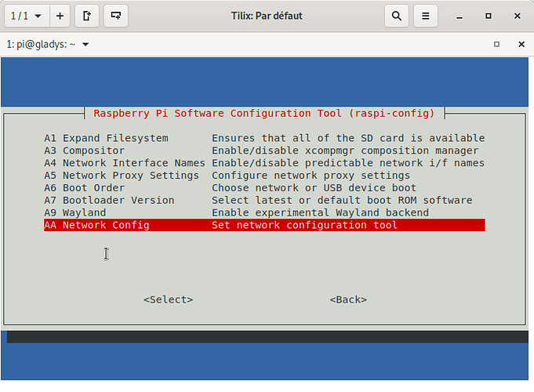Screen dimensions: 534x392
Task: Click 'Enable/disable predictable network i/f names' text
Action: (348, 163)
